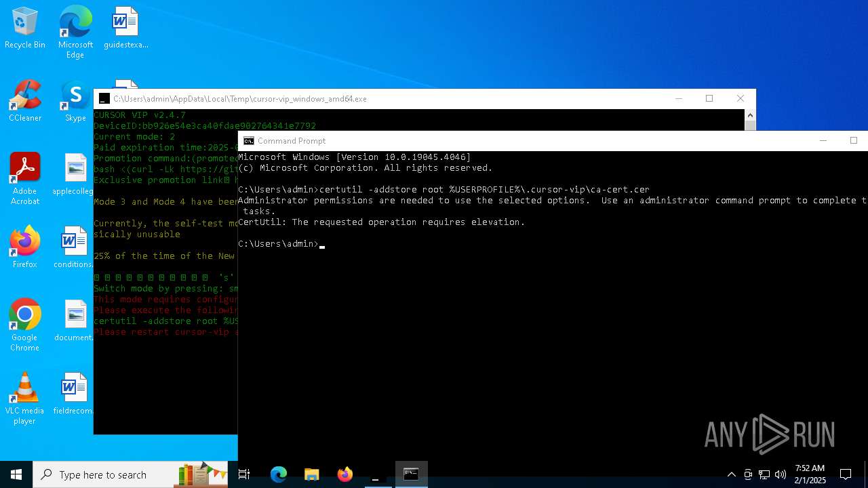Click the 'Please restart cursor-vip' red line

tap(165, 331)
